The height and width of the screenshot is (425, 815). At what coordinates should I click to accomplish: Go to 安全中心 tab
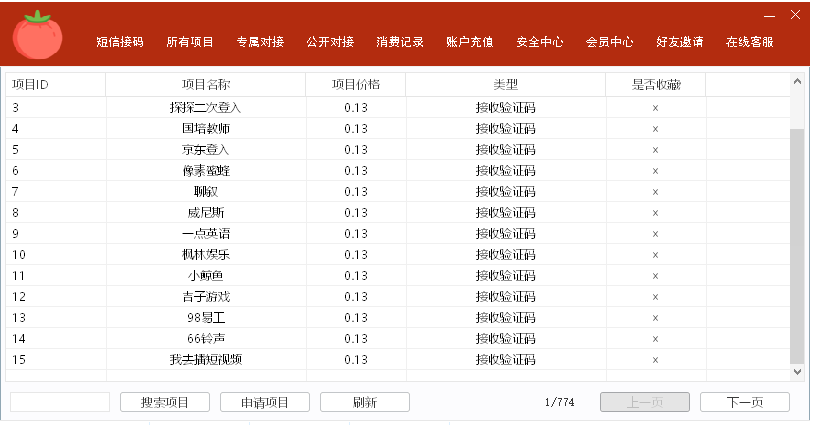point(540,42)
